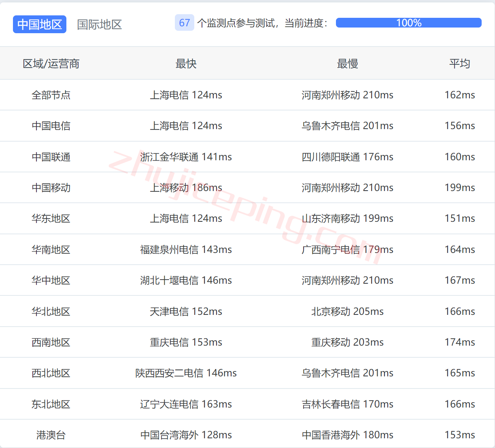Select the 全部节点 row label
This screenshot has height=448, width=495.
point(51,95)
